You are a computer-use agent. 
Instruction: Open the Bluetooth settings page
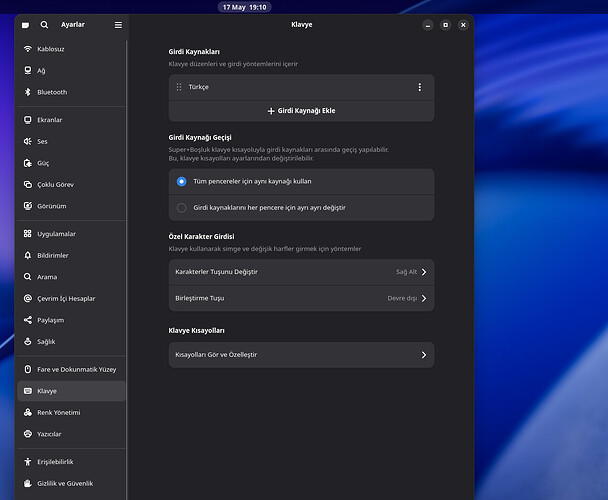(x=71, y=92)
